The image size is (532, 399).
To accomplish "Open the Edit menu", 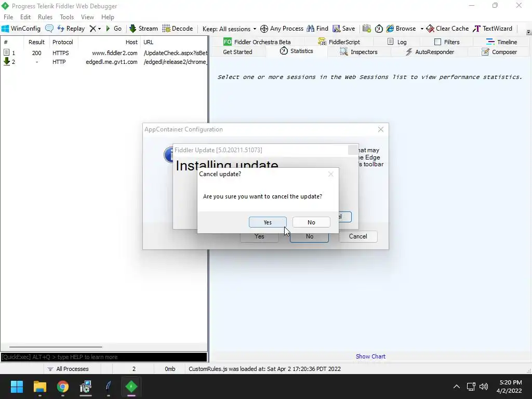I will coord(25,17).
